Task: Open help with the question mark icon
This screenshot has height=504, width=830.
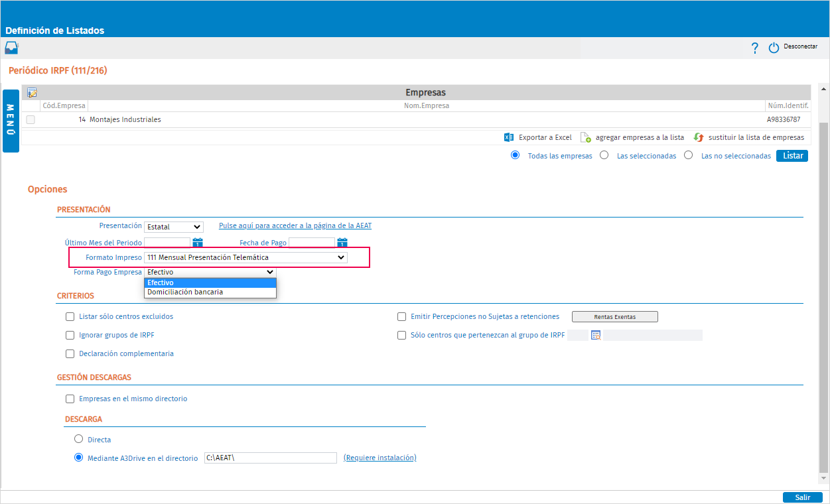Action: (x=754, y=48)
